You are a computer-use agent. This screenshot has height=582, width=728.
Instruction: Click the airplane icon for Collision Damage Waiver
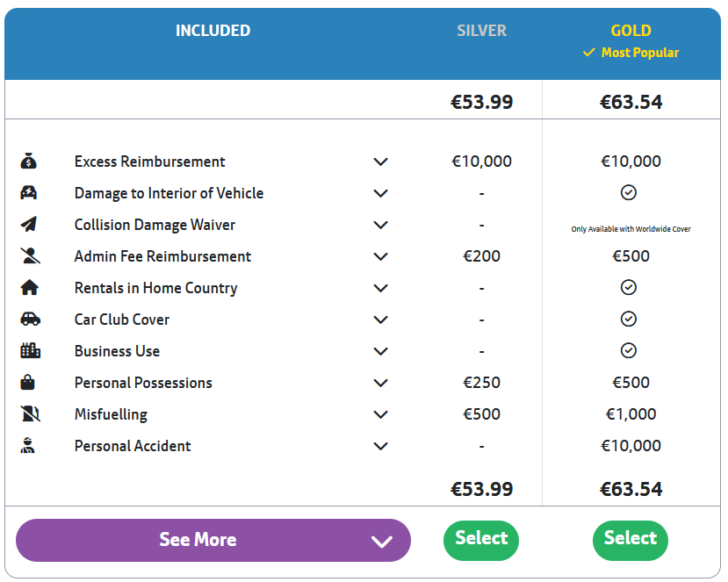pos(29,224)
